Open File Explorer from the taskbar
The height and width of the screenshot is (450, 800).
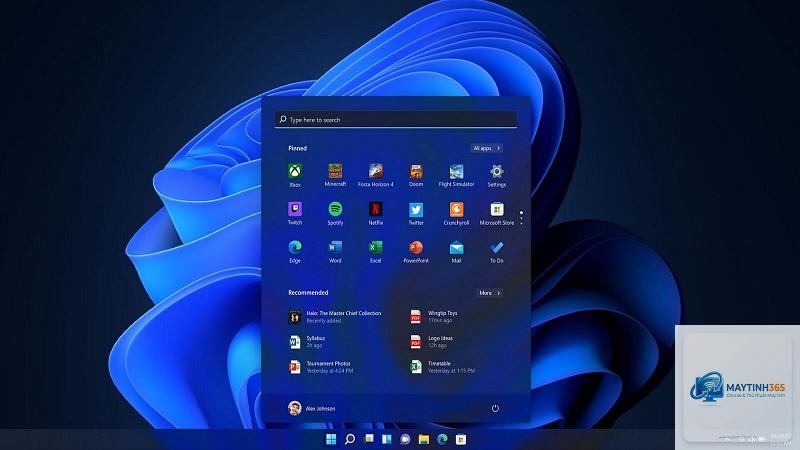click(x=423, y=439)
